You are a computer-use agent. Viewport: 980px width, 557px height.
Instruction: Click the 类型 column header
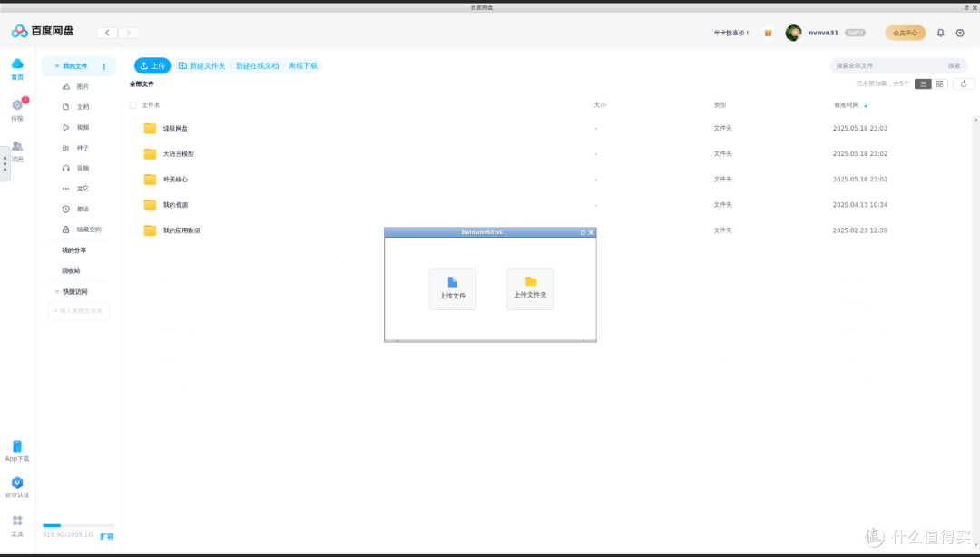tap(720, 105)
